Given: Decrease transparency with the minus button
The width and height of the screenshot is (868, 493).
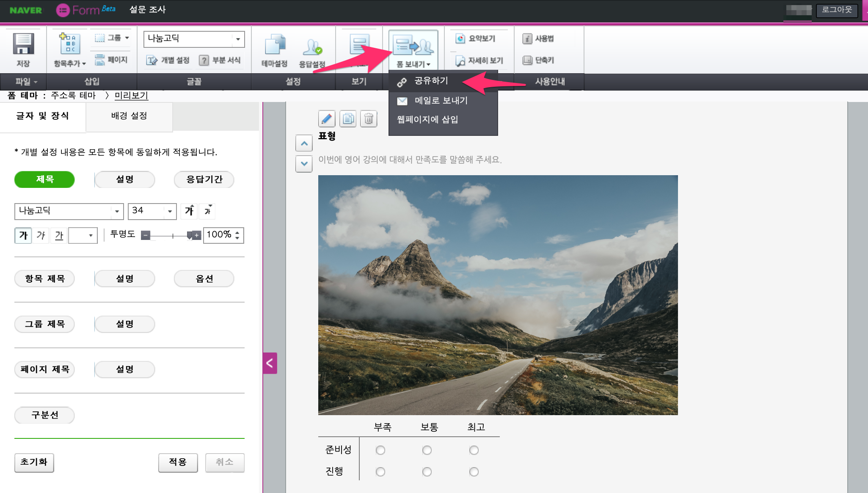Looking at the screenshot, I should pyautogui.click(x=146, y=235).
